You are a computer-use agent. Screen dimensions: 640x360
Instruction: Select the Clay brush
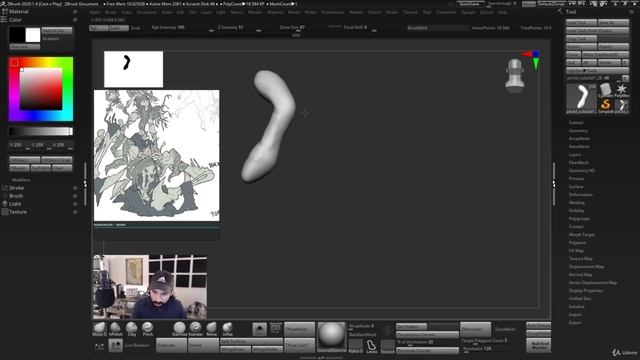131,329
